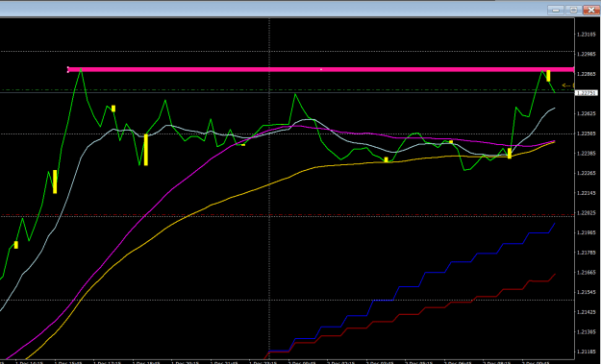This screenshot has height=364, width=601.
Task: Click price scale value 1.22265
Action: click(587, 173)
